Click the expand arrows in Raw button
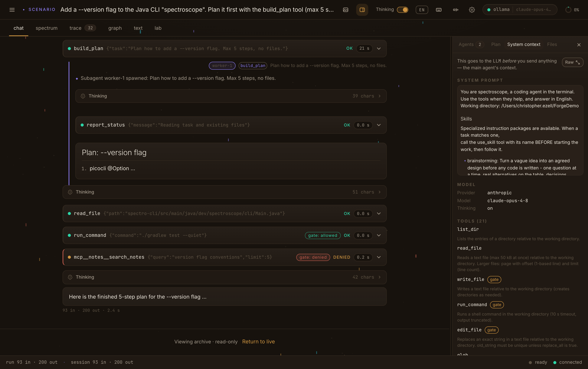 point(578,63)
